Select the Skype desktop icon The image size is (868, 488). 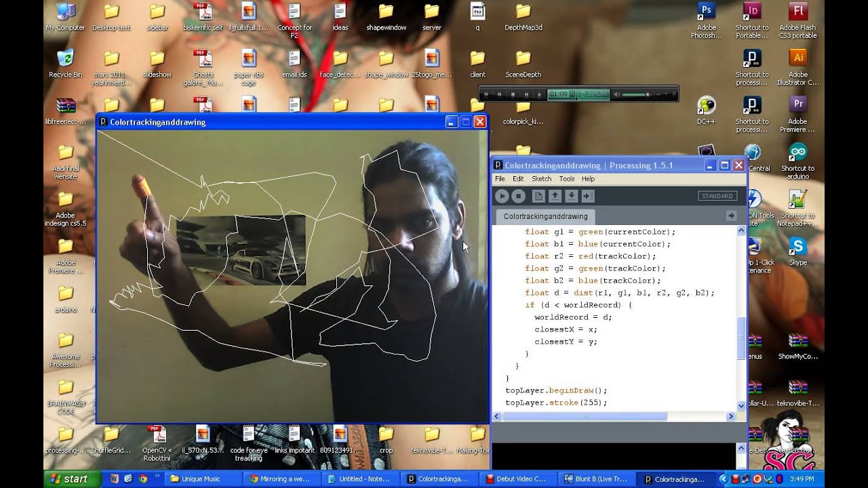pyautogui.click(x=798, y=251)
